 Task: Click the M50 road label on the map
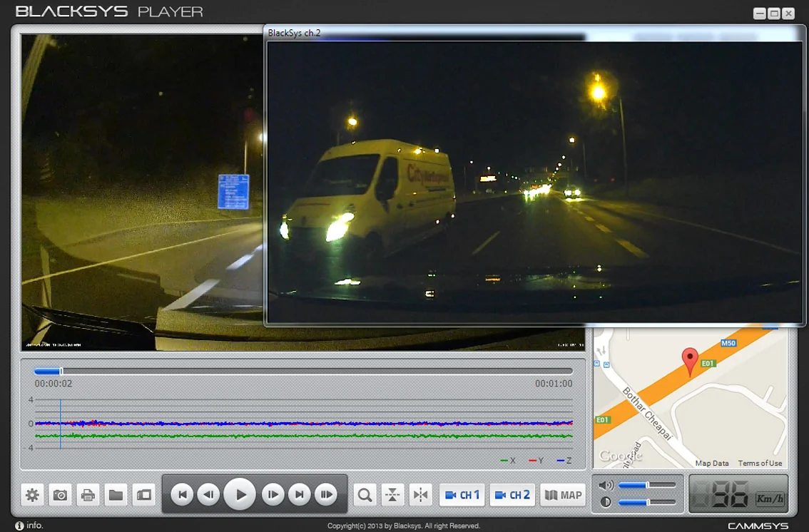coord(728,343)
